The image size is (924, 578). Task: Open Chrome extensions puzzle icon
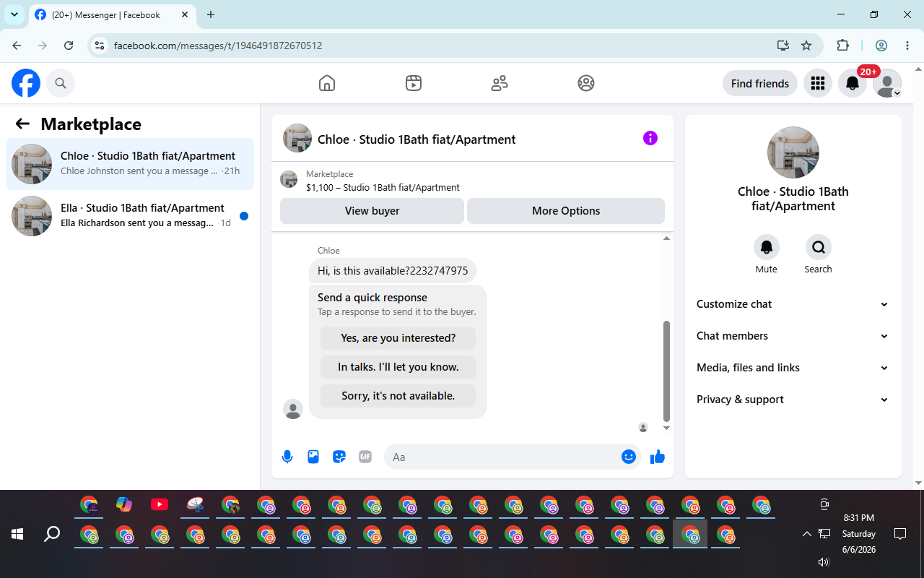(x=842, y=46)
